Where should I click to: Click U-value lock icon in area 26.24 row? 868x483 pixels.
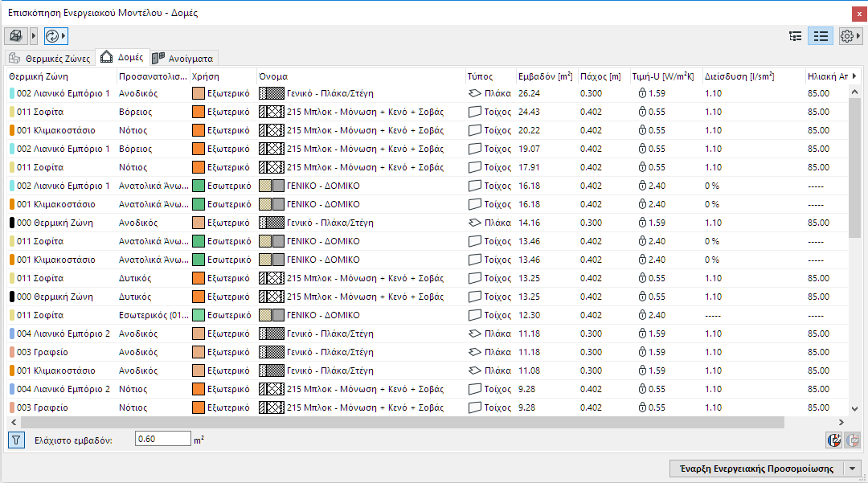pos(642,93)
